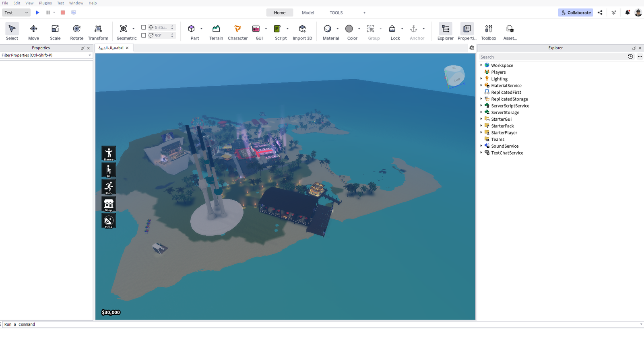
Task: Open the File menu
Action: (x=5, y=3)
